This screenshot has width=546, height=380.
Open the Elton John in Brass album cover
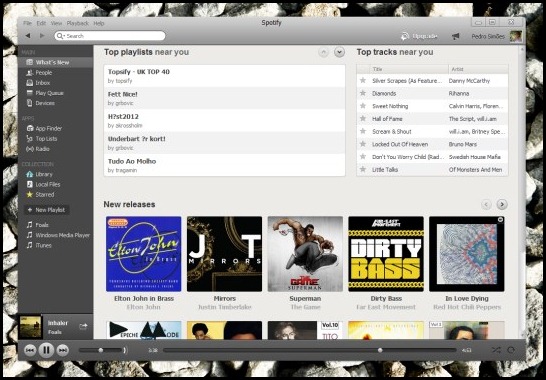(143, 254)
